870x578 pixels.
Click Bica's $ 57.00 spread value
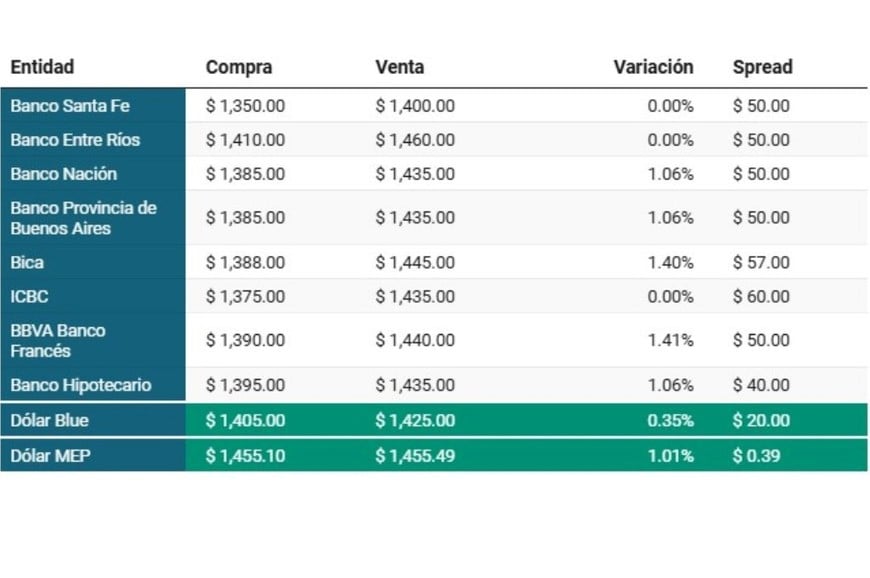761,263
